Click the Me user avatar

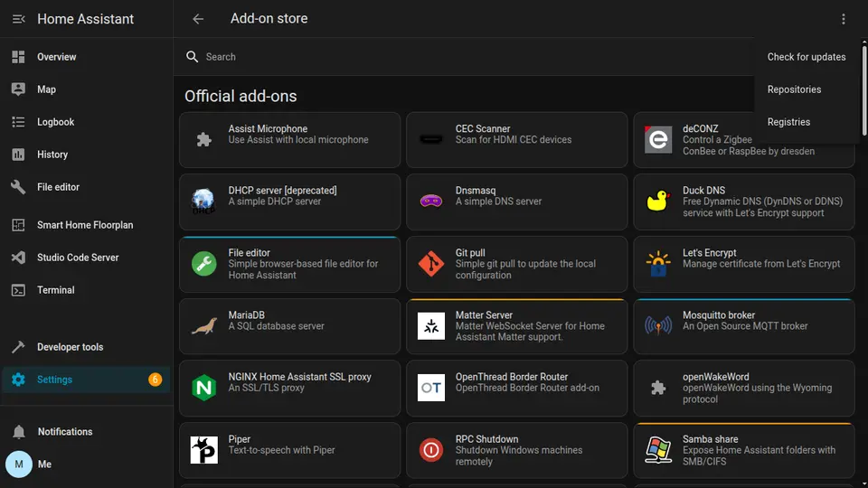point(19,465)
